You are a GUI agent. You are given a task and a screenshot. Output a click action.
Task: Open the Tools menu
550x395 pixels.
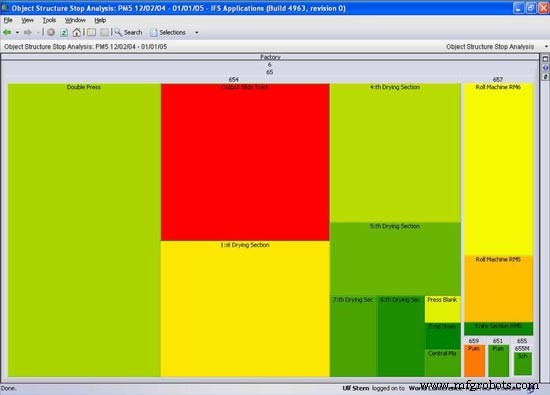(x=49, y=20)
